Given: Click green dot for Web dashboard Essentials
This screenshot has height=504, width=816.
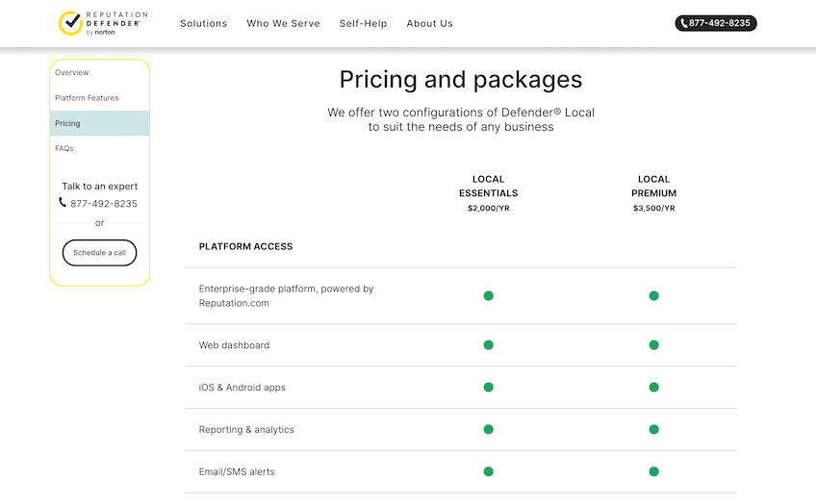Looking at the screenshot, I should pyautogui.click(x=488, y=345).
